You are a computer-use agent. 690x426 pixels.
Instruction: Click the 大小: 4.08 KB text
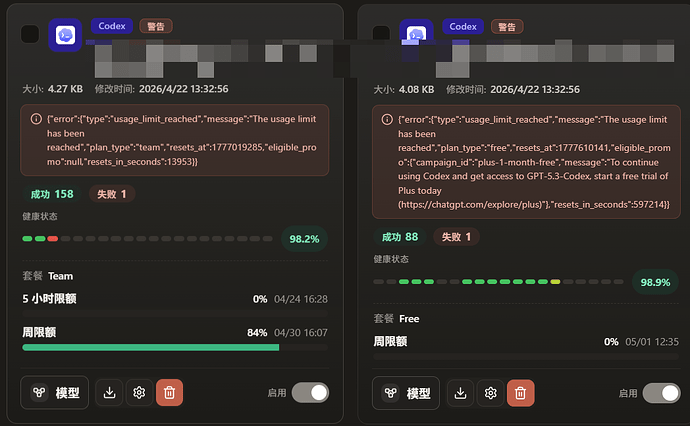404,89
